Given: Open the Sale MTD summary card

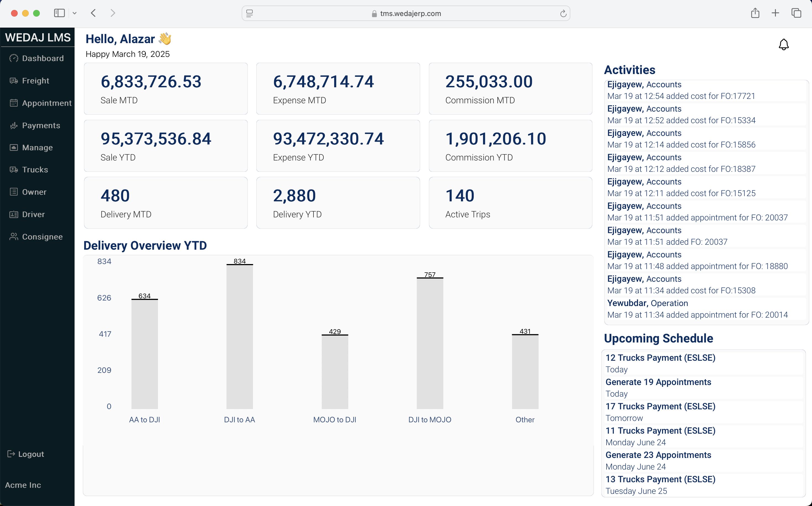Looking at the screenshot, I should point(166,89).
